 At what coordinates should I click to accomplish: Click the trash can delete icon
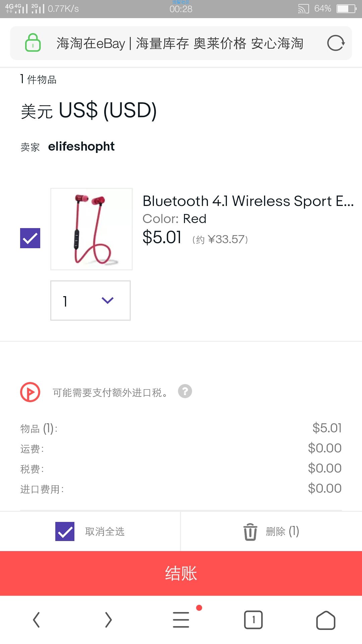[x=250, y=532]
